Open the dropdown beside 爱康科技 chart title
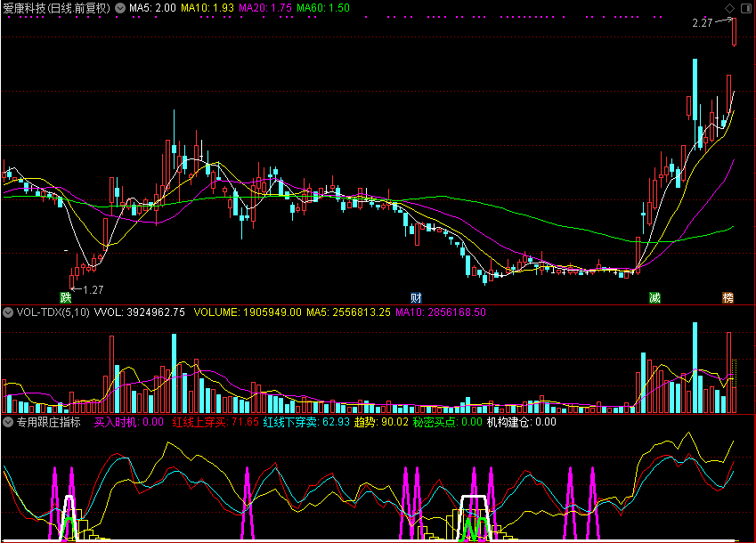 pyautogui.click(x=120, y=8)
